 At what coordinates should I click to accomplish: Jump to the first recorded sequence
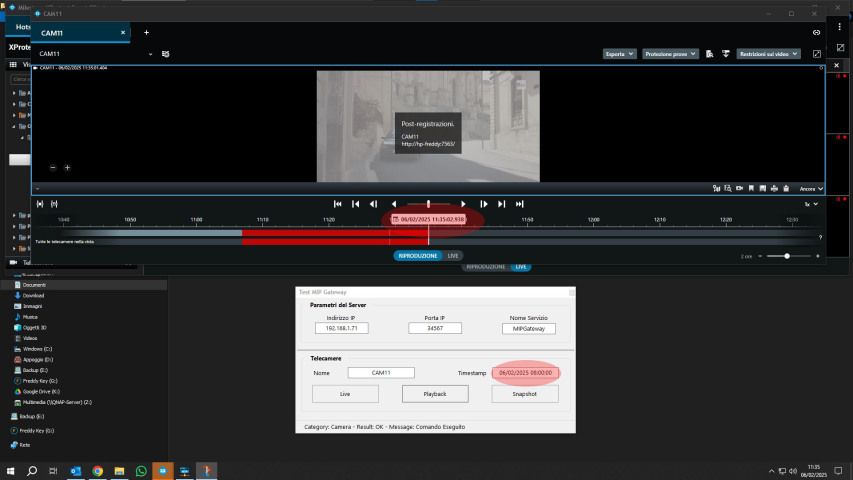[337, 203]
